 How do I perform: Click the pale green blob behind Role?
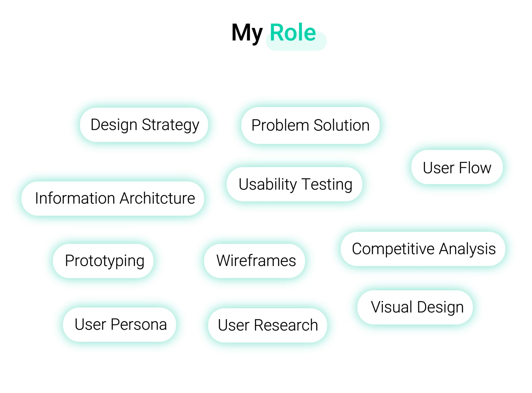pos(296,46)
